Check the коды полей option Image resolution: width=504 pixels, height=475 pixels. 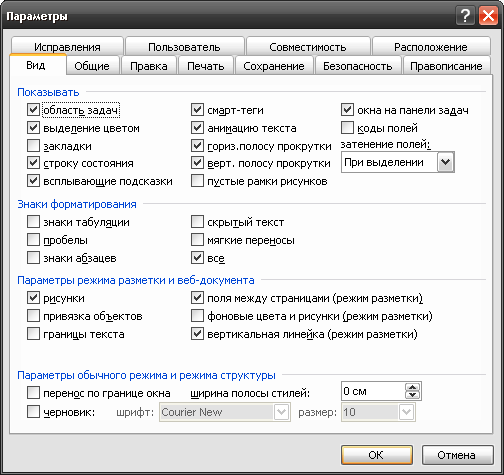[347, 128]
